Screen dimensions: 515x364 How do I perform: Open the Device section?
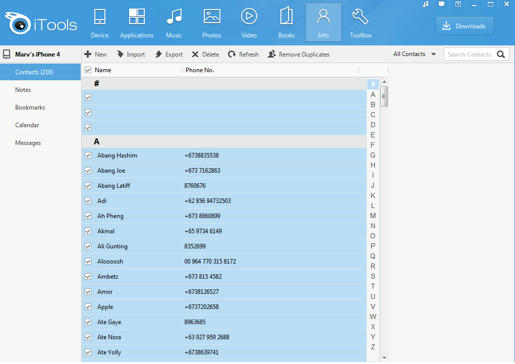pos(100,23)
